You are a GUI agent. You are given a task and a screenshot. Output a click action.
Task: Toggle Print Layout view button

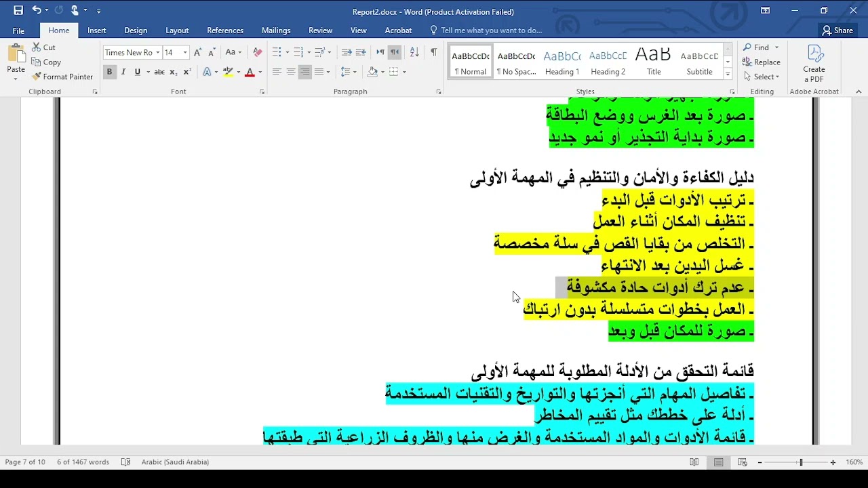pos(719,462)
